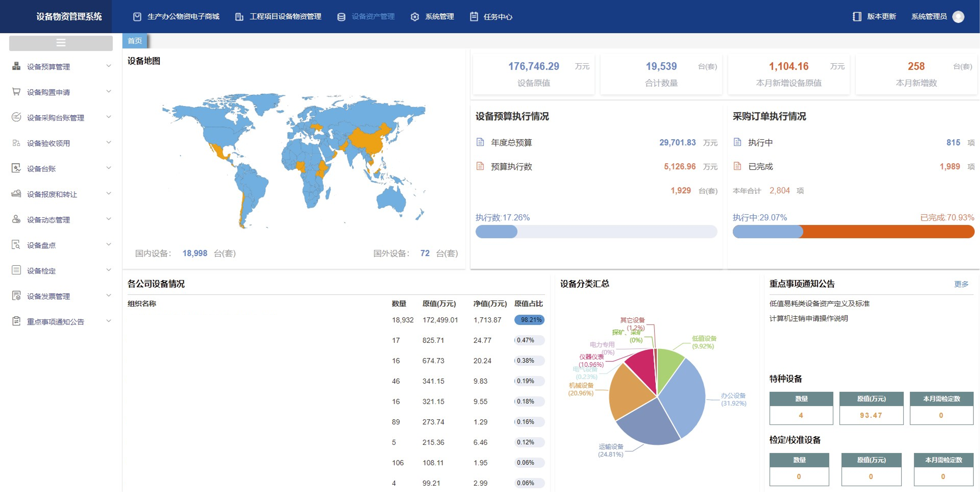Click the 176,746.29 设备原值 card
The image size is (980, 492).
coord(533,74)
